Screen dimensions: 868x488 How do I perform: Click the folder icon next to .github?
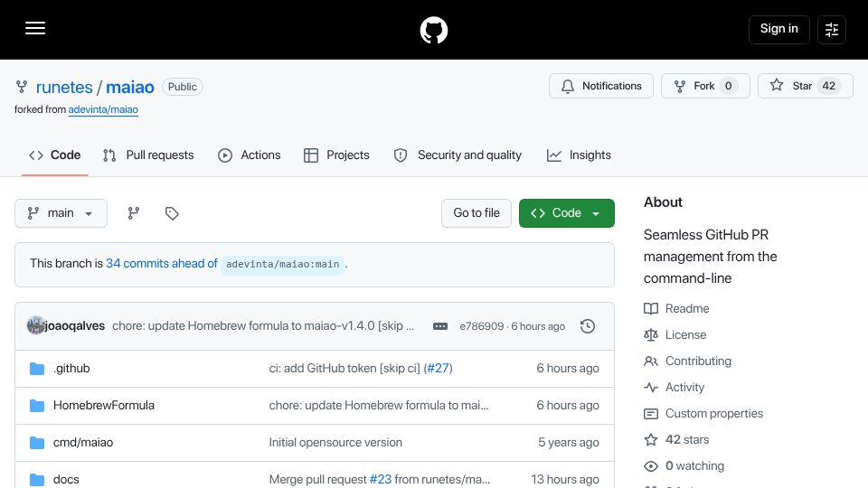37,369
